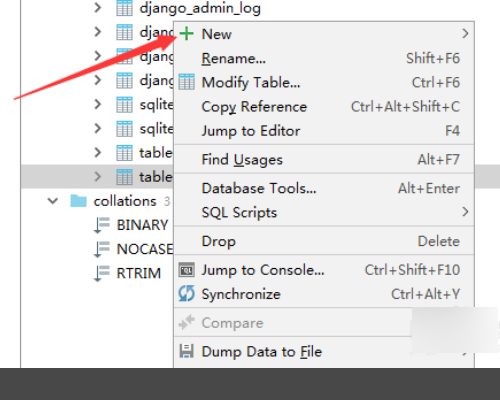The width and height of the screenshot is (500, 400).
Task: Expand the django_admin_log table node
Action: [98, 8]
